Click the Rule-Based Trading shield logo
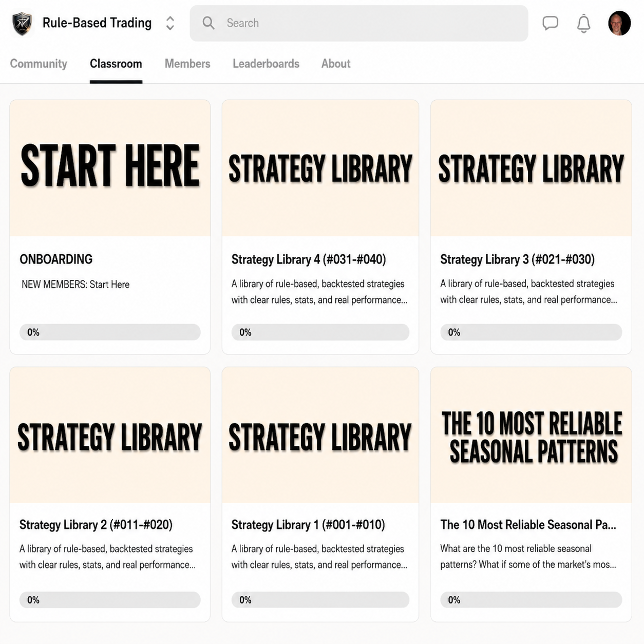 (22, 23)
